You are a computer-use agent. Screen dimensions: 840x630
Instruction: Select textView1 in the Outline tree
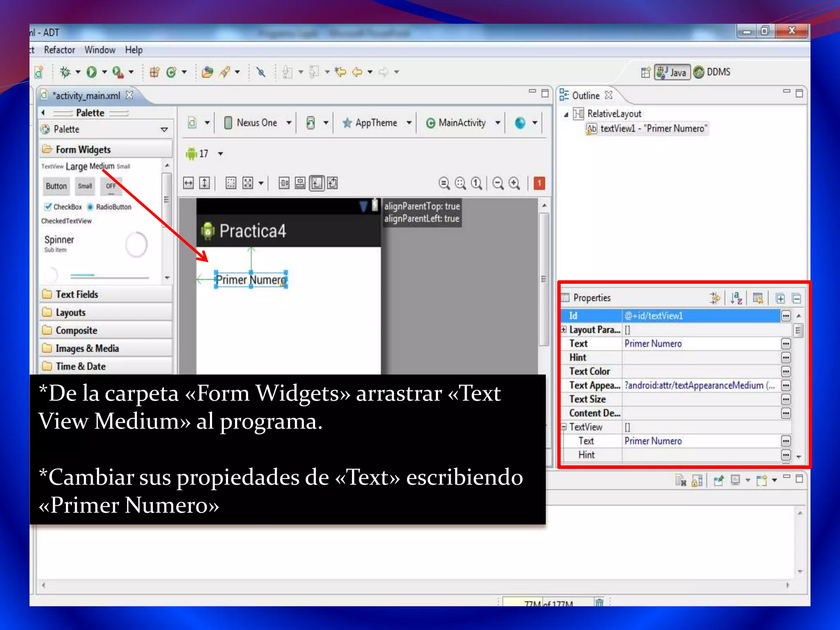647,129
